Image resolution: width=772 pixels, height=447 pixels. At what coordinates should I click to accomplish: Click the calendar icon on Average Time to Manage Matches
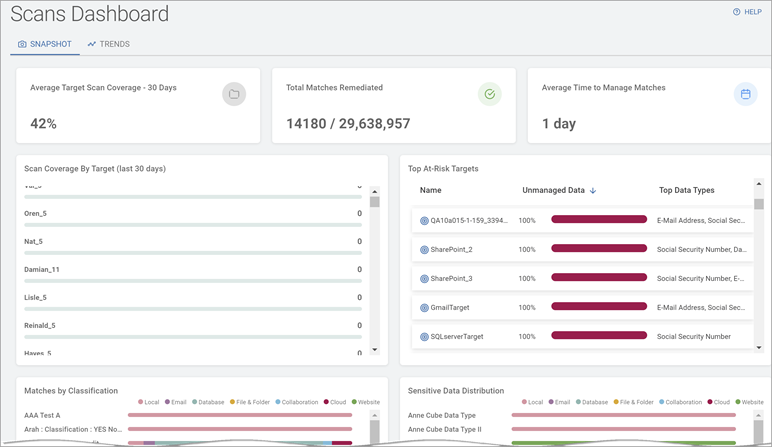(x=745, y=94)
